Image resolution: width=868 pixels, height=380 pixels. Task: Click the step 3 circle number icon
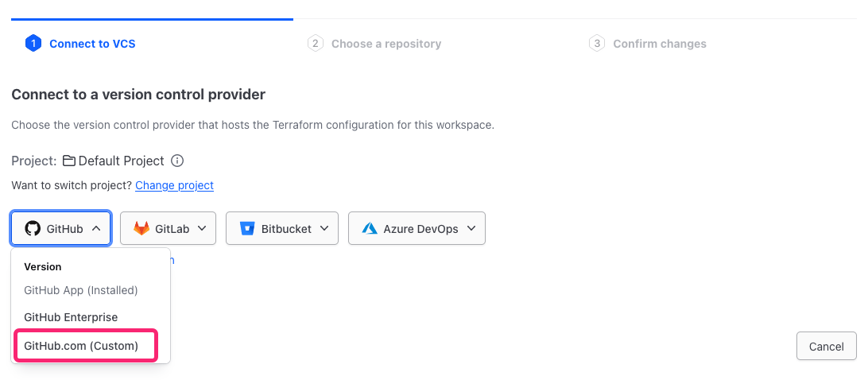[597, 44]
